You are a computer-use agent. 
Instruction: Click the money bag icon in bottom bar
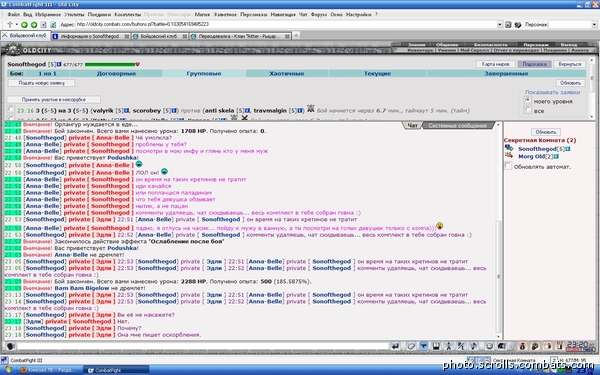(x=522, y=346)
